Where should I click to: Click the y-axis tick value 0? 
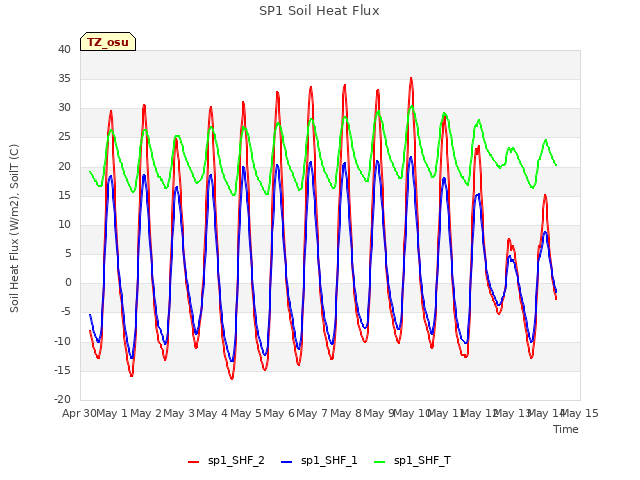[x=68, y=282]
